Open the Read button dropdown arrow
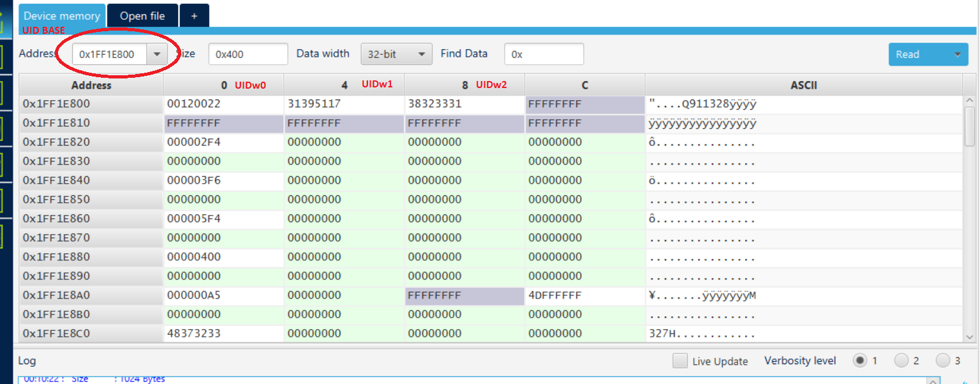The image size is (980, 384). [958, 54]
